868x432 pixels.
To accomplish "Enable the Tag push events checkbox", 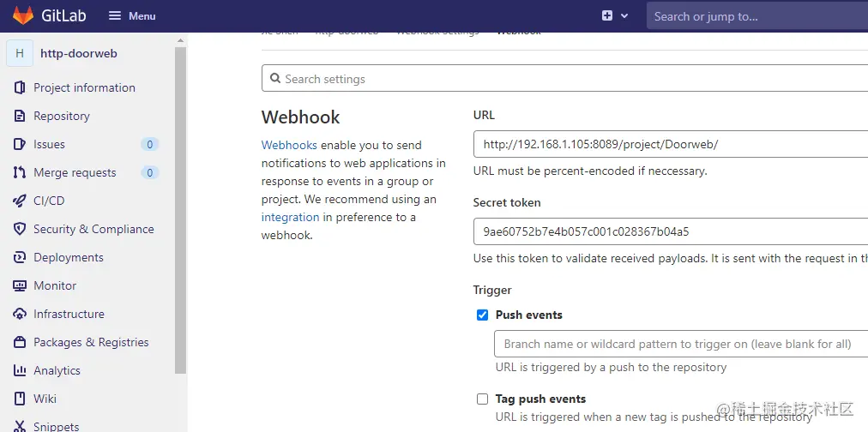I will point(482,399).
